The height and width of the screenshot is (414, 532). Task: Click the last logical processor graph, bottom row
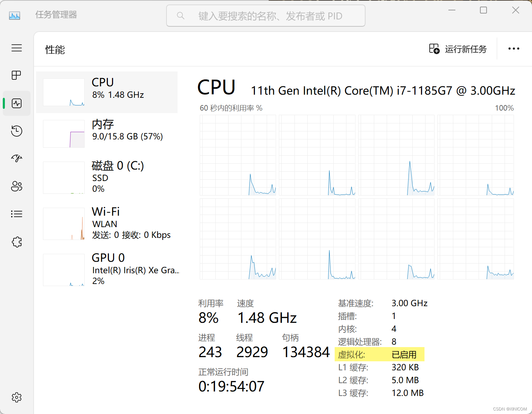tap(475, 239)
